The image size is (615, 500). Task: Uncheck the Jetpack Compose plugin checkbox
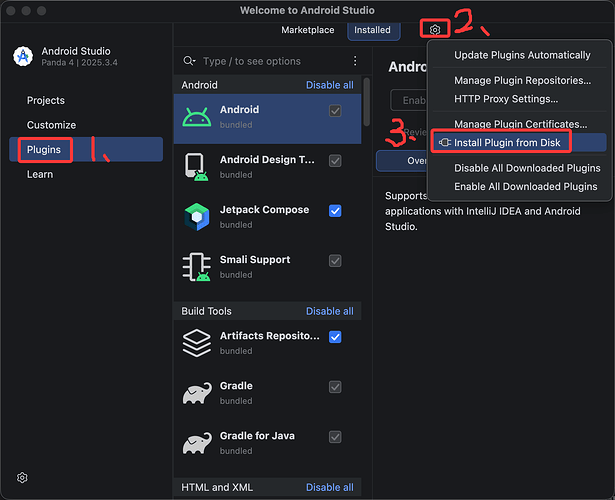click(x=335, y=211)
